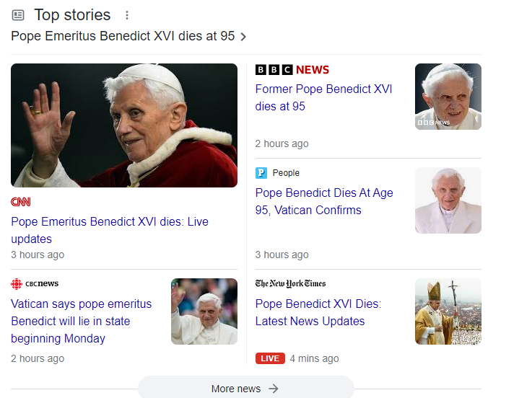The image size is (532, 398).
Task: Click the arrow icon in More news
Action: point(274,389)
